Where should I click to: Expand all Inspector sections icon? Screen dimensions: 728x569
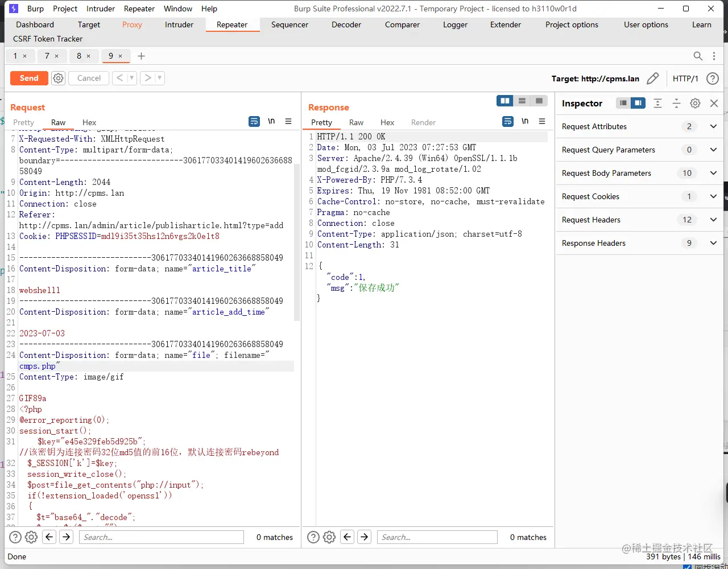click(658, 103)
